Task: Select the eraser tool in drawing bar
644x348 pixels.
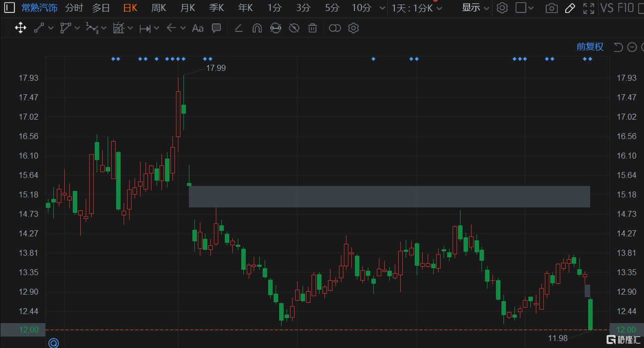Action: 238,28
